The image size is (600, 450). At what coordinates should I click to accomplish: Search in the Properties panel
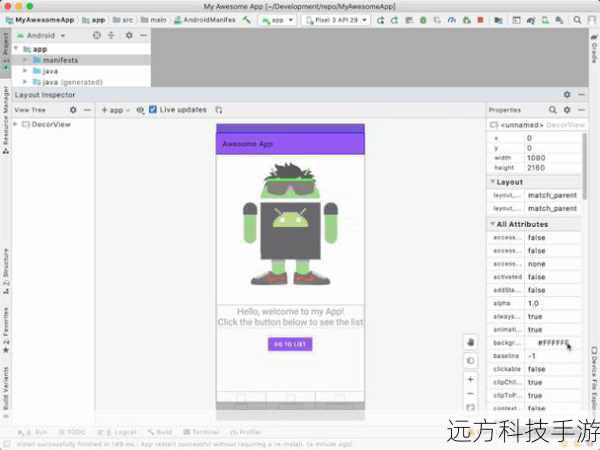[x=553, y=110]
